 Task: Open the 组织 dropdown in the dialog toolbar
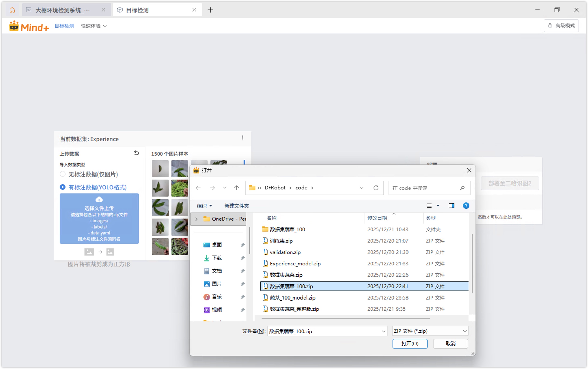coord(204,206)
